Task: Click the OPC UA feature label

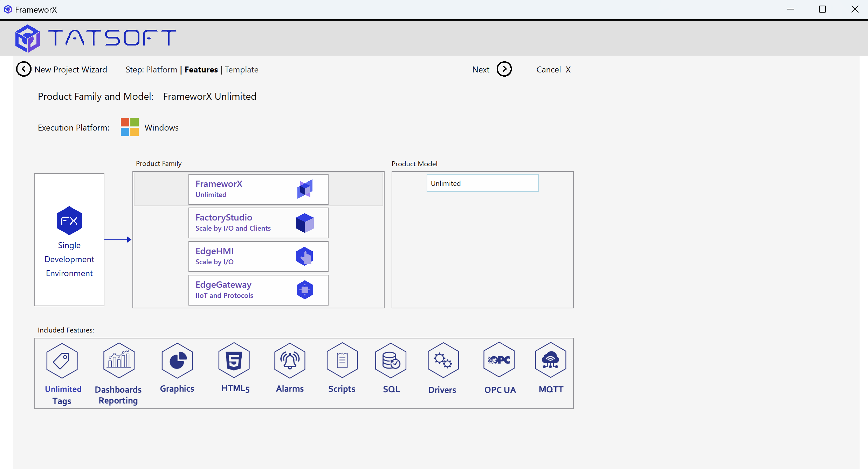Action: click(x=500, y=390)
